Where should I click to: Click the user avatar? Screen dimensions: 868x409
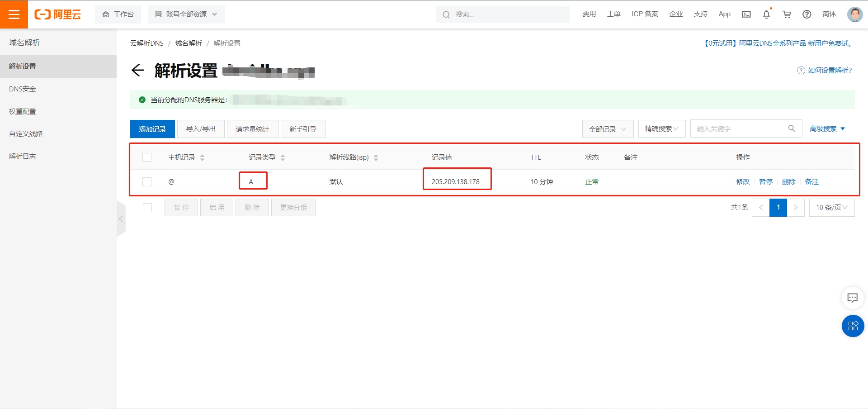tap(855, 14)
